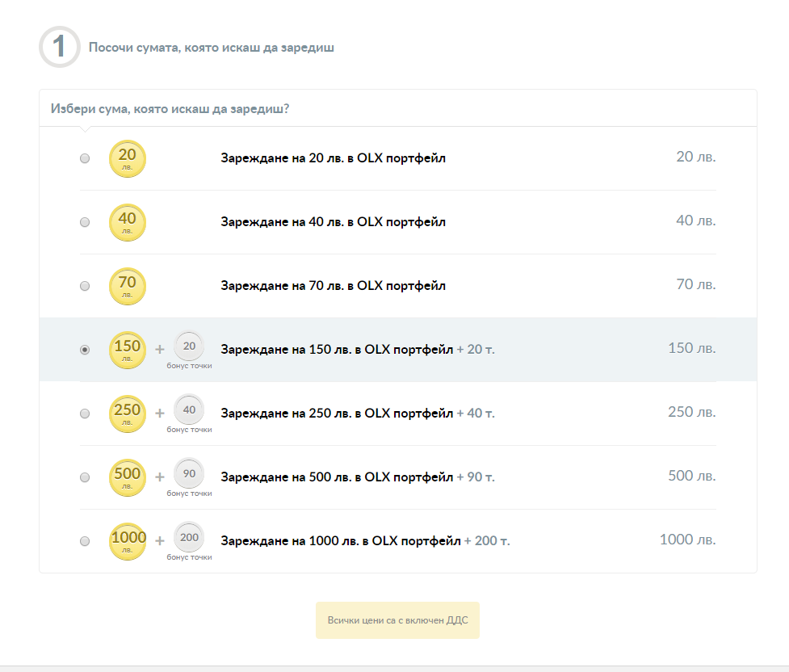This screenshot has height=672, width=789.
Task: Click the 250 лв. price on the right
Action: pyautogui.click(x=692, y=412)
